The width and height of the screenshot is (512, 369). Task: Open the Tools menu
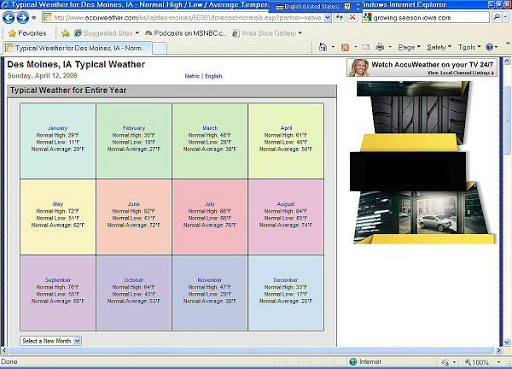coord(469,47)
